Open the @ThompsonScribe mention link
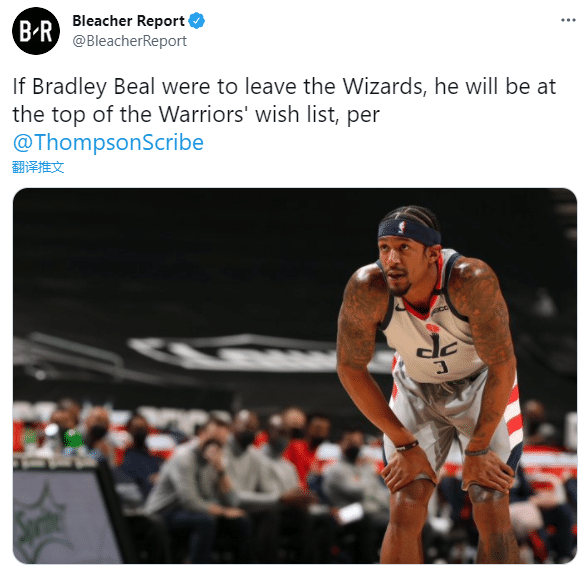The height and width of the screenshot is (569, 585). [108, 143]
